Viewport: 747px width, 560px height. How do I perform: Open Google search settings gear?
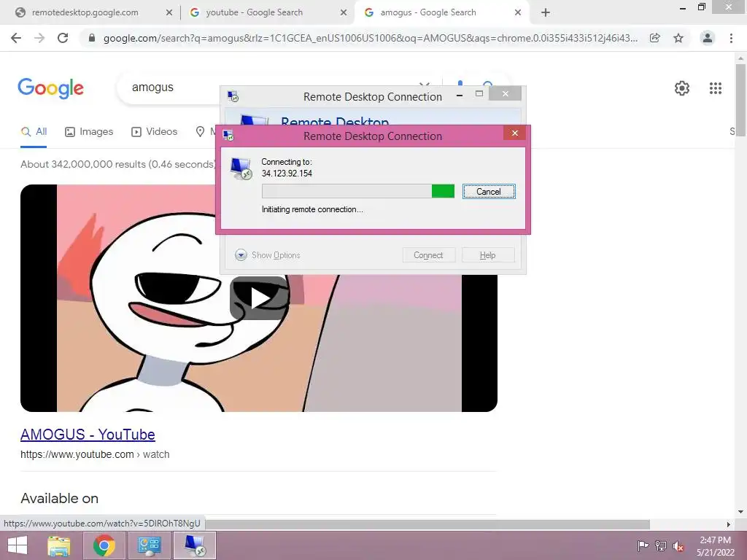coord(682,88)
